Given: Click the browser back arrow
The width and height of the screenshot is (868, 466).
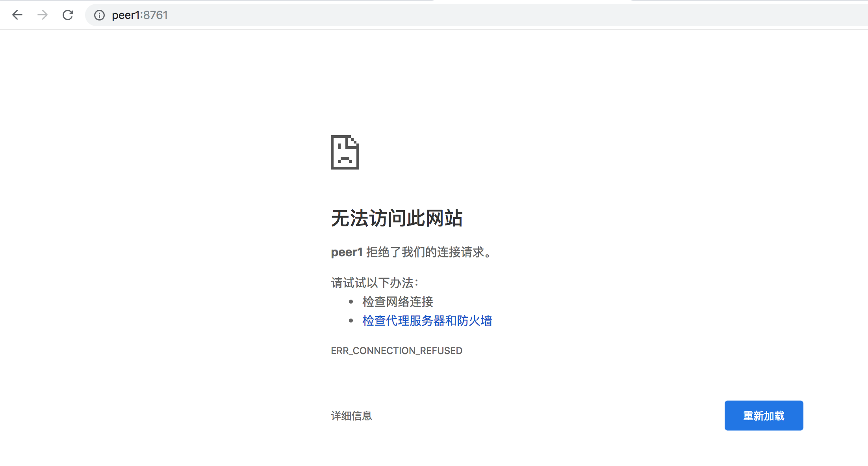Looking at the screenshot, I should [x=17, y=15].
